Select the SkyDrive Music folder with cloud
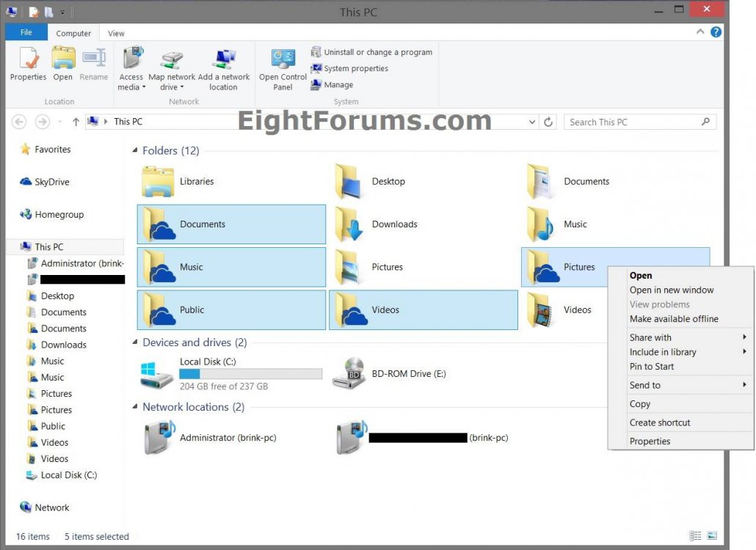Image resolution: width=756 pixels, height=550 pixels. [231, 267]
